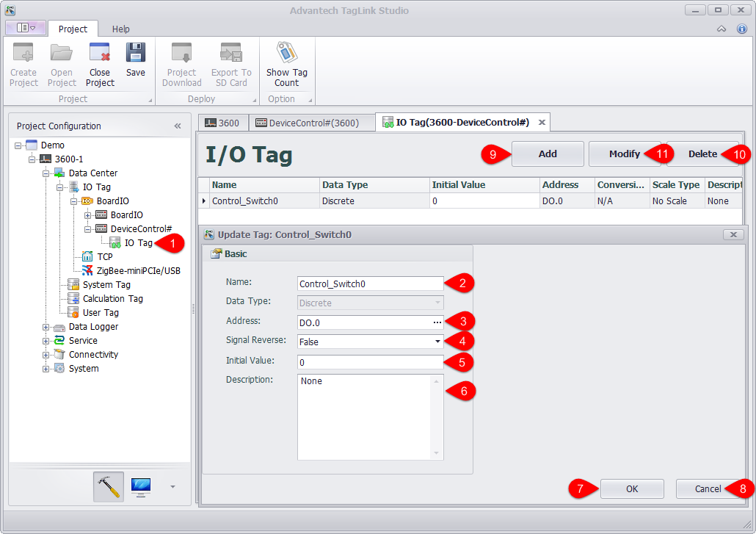Screen dimensions: 756x534
Task: Click the Address browse ellipsis button
Action: 437,322
